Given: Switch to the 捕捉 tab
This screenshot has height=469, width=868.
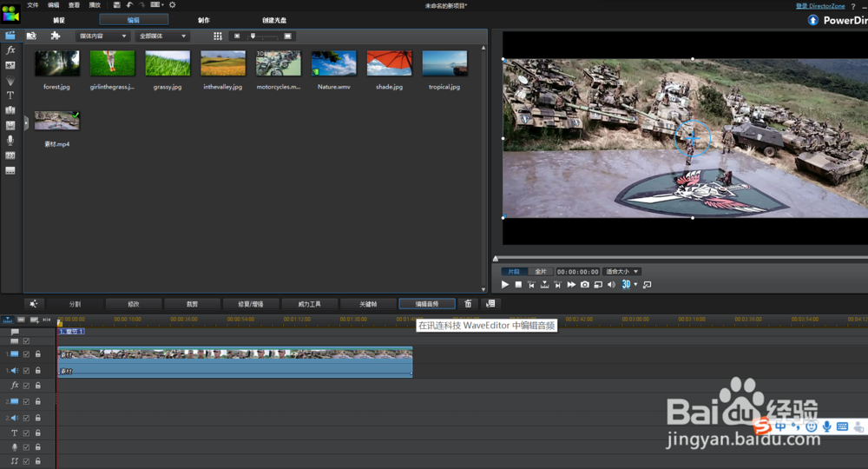Looking at the screenshot, I should click(x=59, y=20).
